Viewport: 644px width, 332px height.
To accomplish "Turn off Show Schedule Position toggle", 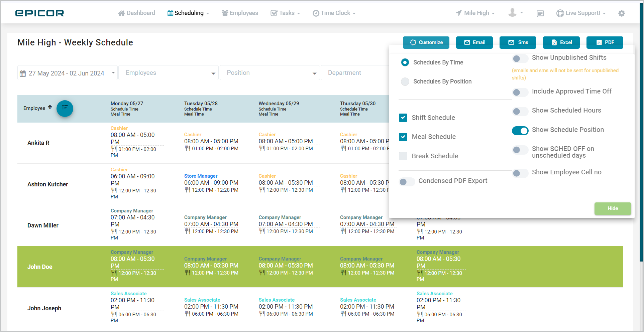I will click(520, 131).
